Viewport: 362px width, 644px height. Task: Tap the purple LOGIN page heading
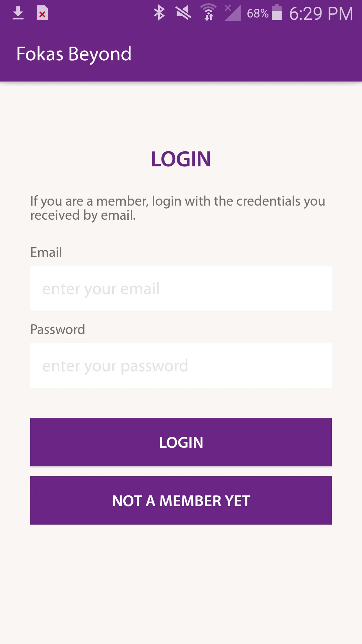pos(181,159)
